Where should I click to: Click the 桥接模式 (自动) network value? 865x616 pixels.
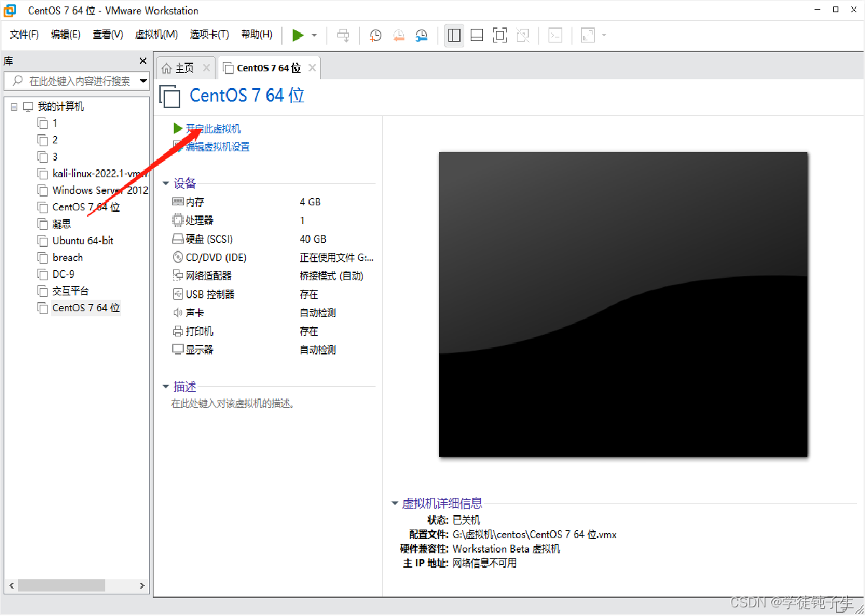click(332, 276)
